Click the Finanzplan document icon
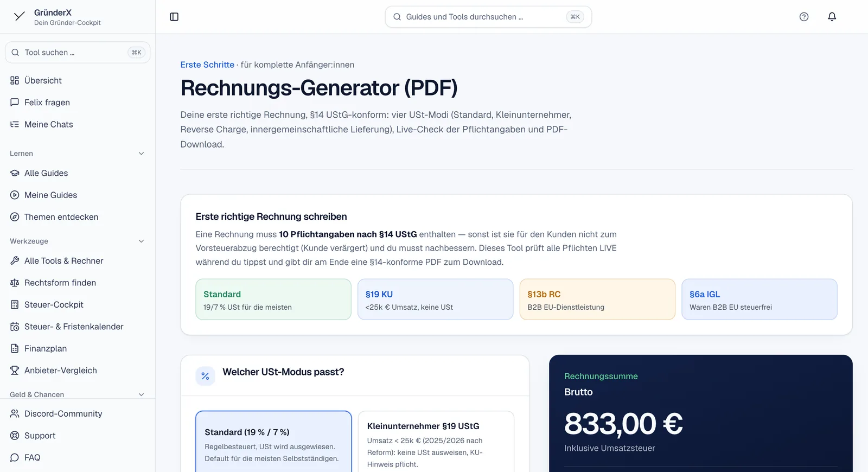This screenshot has width=868, height=472. coord(15,348)
